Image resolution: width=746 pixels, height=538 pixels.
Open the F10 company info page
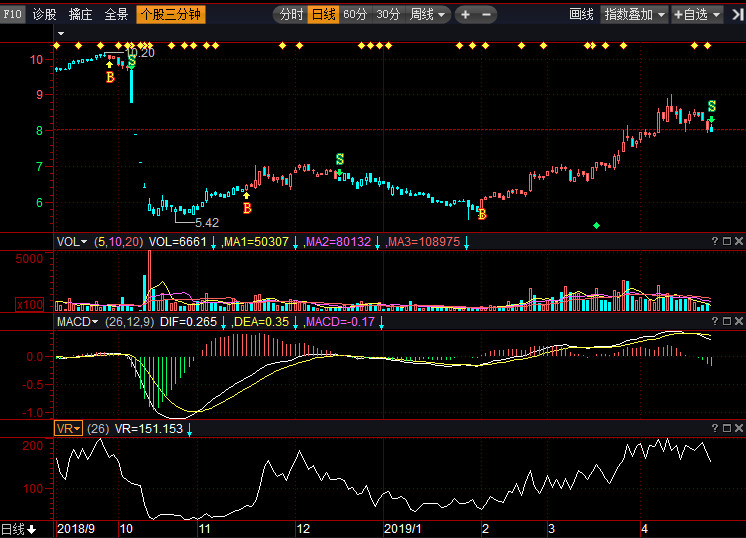point(12,14)
